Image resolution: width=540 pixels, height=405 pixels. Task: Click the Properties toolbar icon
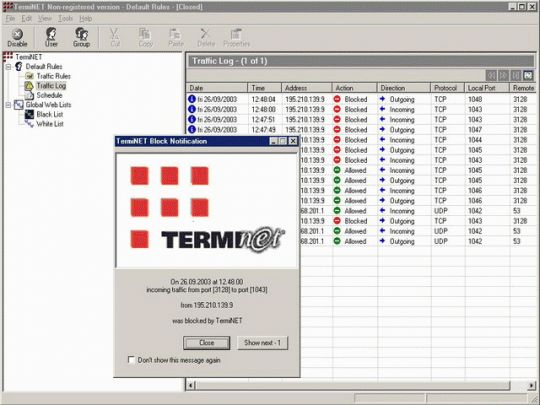pos(236,37)
